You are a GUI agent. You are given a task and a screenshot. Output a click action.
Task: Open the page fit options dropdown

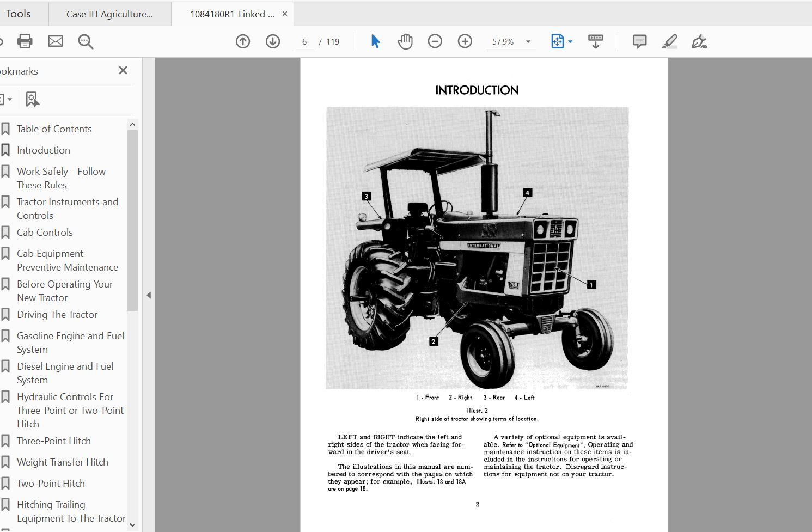click(x=570, y=41)
